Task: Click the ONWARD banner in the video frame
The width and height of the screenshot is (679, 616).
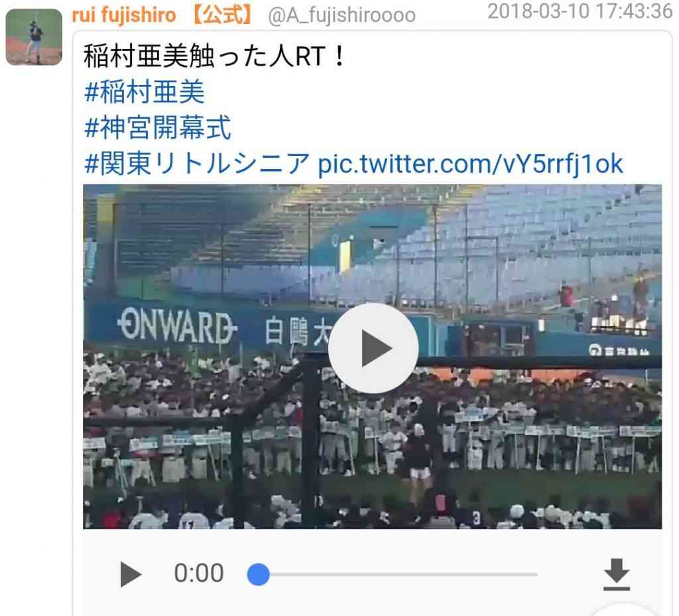Action: [176, 325]
